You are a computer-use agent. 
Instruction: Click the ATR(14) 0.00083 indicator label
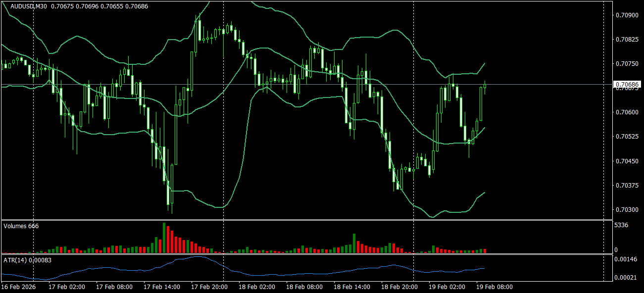coord(28,259)
